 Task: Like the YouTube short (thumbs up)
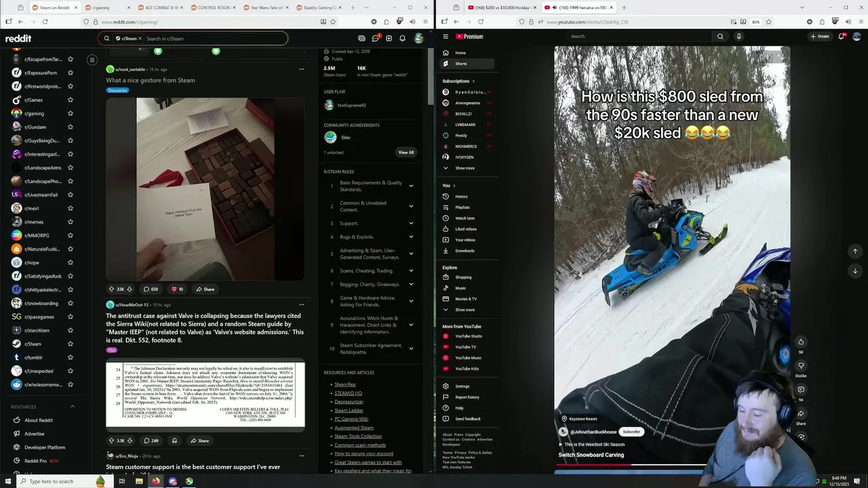pos(801,342)
